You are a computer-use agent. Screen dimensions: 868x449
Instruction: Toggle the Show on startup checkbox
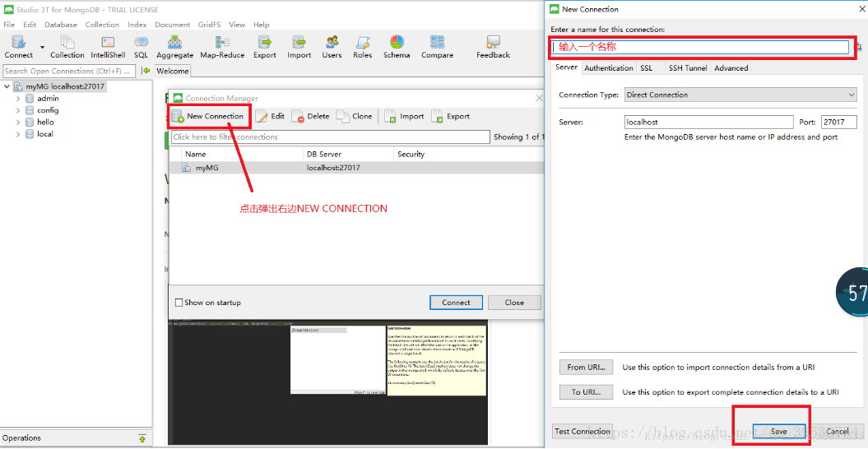click(179, 303)
